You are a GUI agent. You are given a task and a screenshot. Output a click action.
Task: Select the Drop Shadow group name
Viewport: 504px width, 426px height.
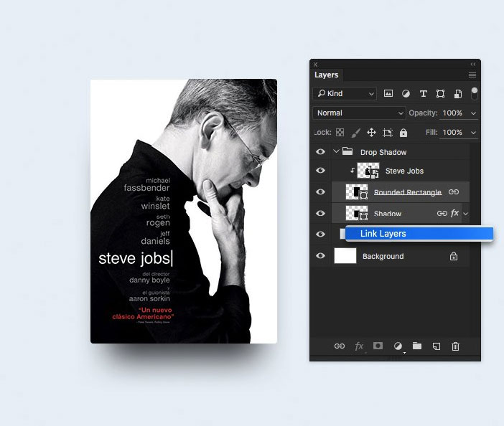pyautogui.click(x=383, y=152)
